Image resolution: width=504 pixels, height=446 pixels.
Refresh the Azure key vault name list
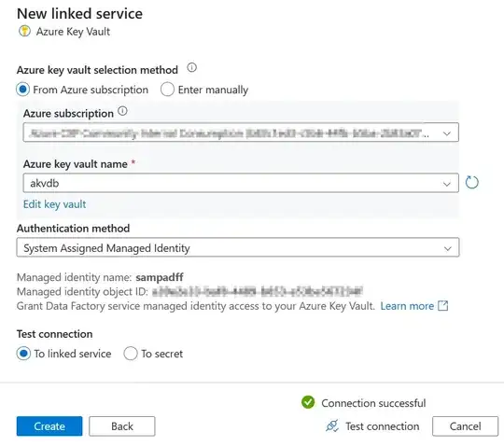[472, 183]
